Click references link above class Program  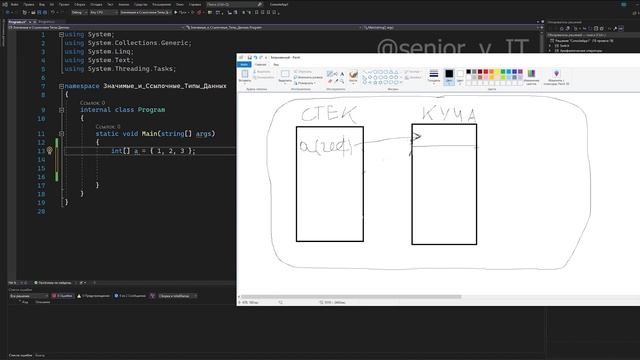click(x=92, y=103)
